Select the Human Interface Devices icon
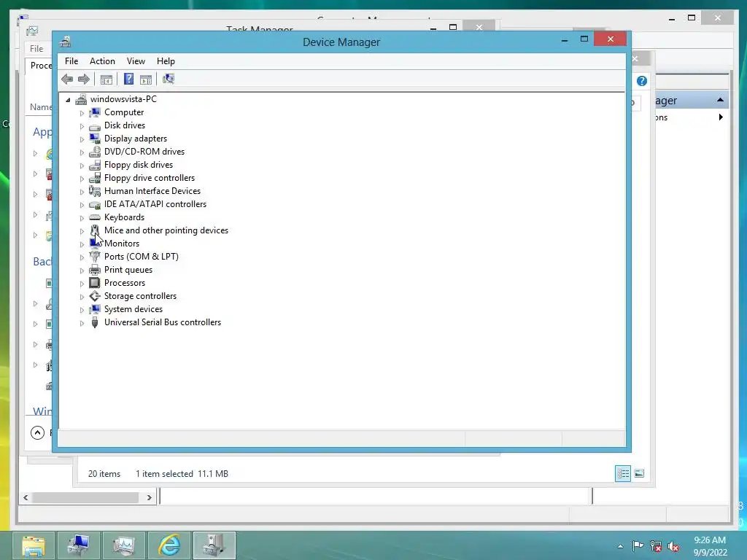The image size is (747, 560). (95, 191)
